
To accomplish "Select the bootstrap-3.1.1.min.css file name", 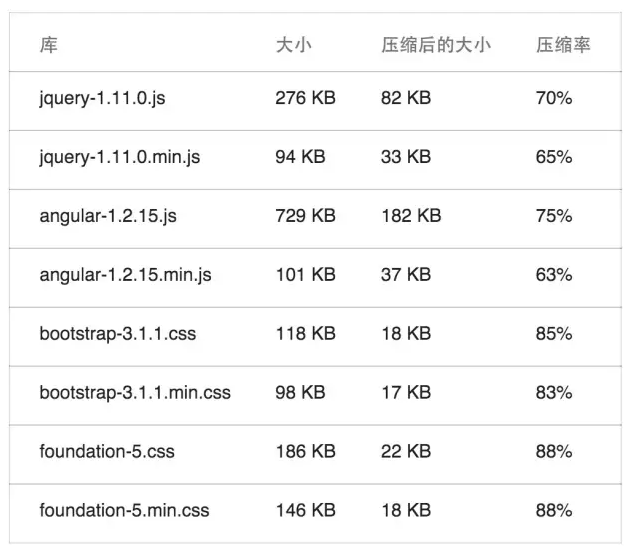I will (x=135, y=392).
